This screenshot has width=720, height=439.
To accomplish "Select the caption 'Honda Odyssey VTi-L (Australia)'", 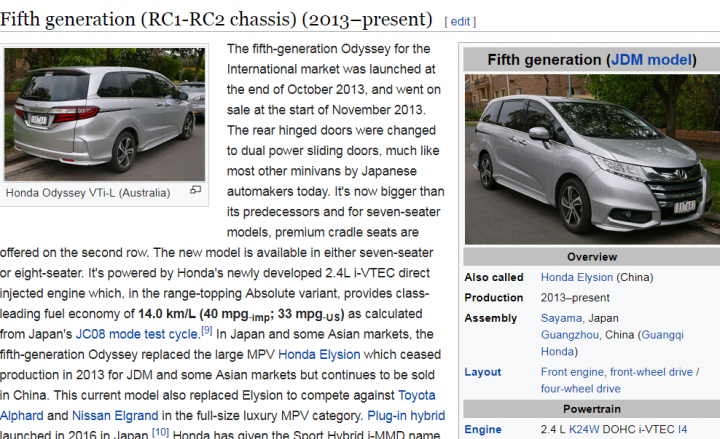I will (x=88, y=193).
